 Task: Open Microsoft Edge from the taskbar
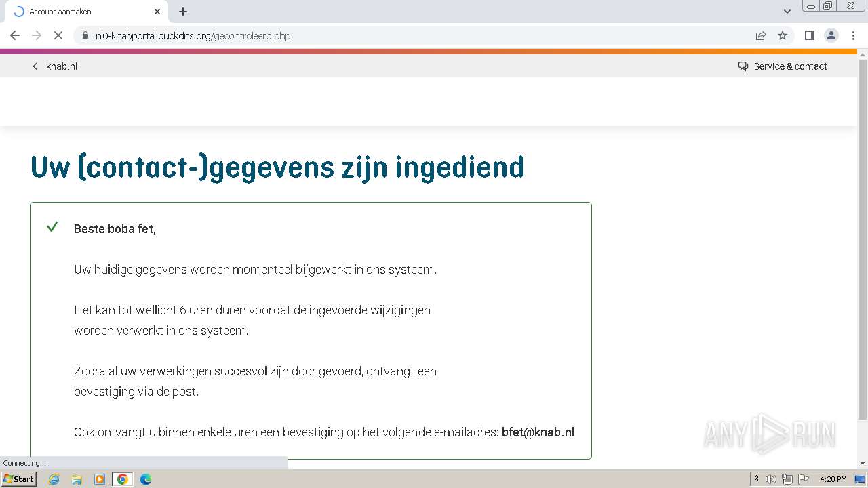[146, 479]
